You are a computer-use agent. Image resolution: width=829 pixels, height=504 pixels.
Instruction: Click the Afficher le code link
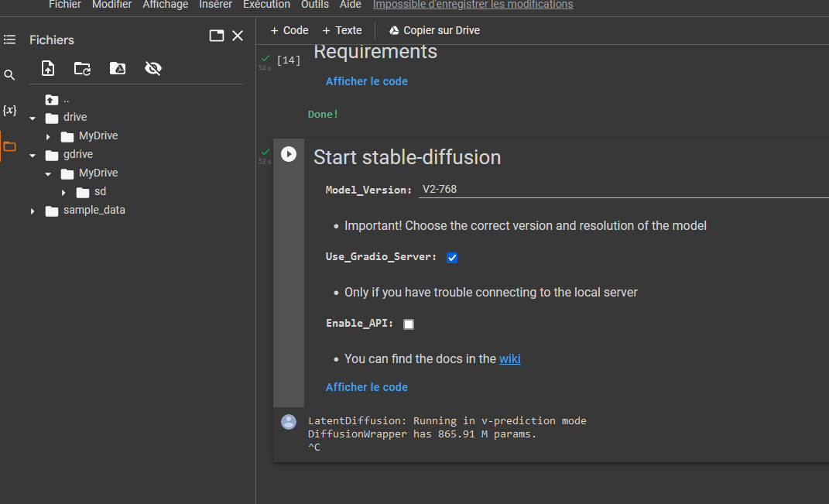coord(366,386)
